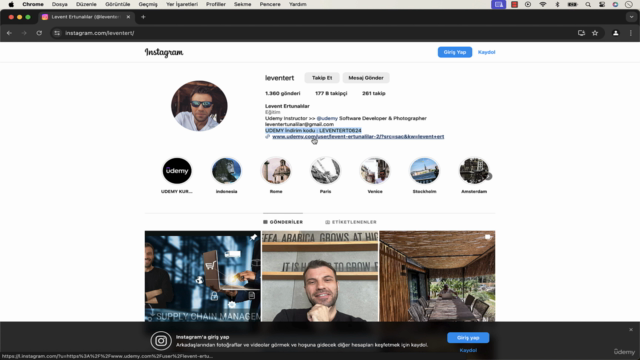Open a new browser tab
Image resolution: width=640 pixels, height=360 pixels.
click(x=143, y=17)
